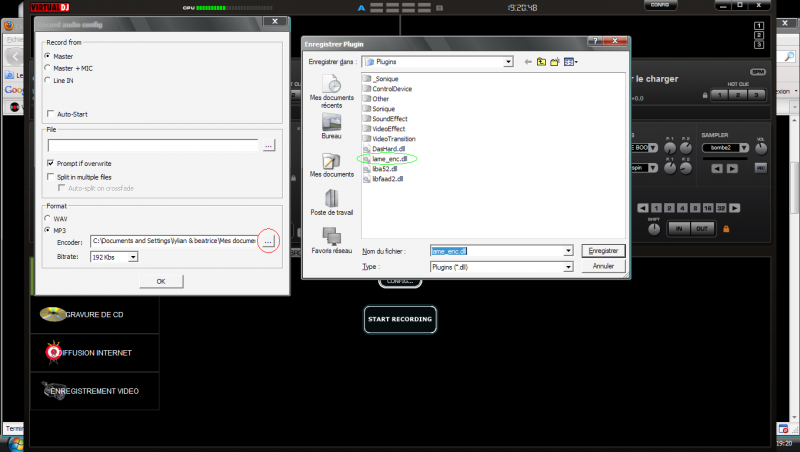Open Enregistrement Video section

(x=94, y=391)
